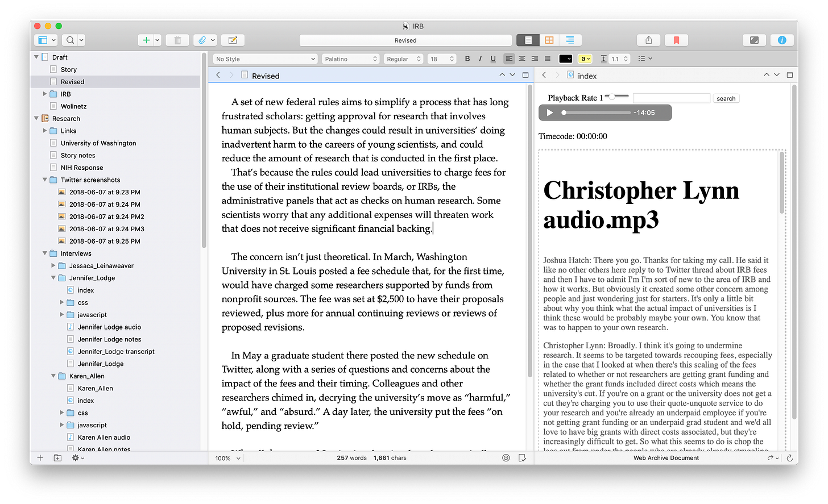Expand the Jessaca_Leinaweaver folder

[x=53, y=265]
